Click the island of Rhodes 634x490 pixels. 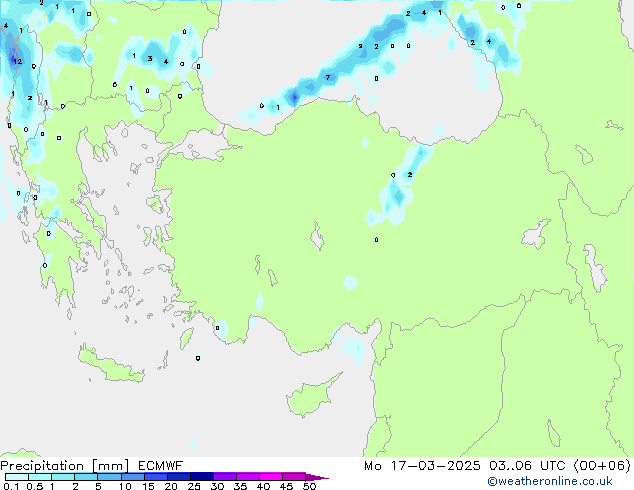[186, 338]
